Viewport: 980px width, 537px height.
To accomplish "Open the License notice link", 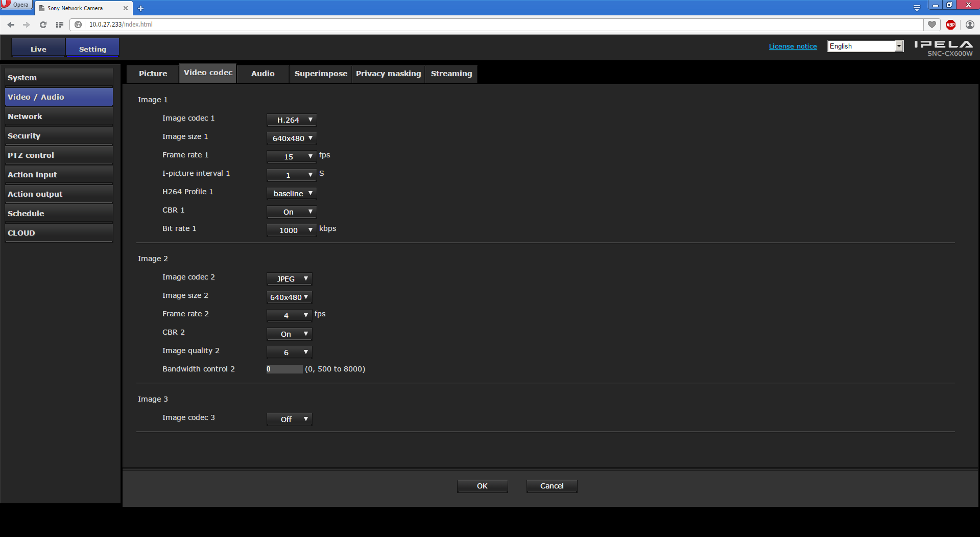I will click(793, 46).
